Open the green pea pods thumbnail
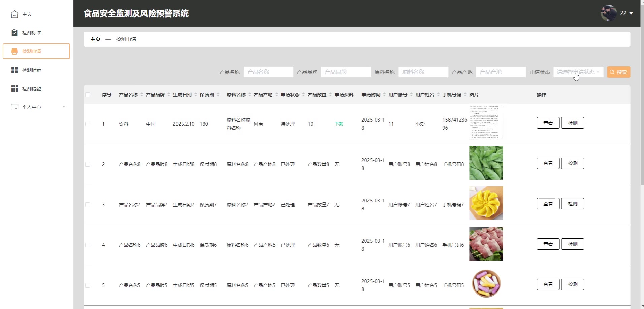 tap(486, 163)
